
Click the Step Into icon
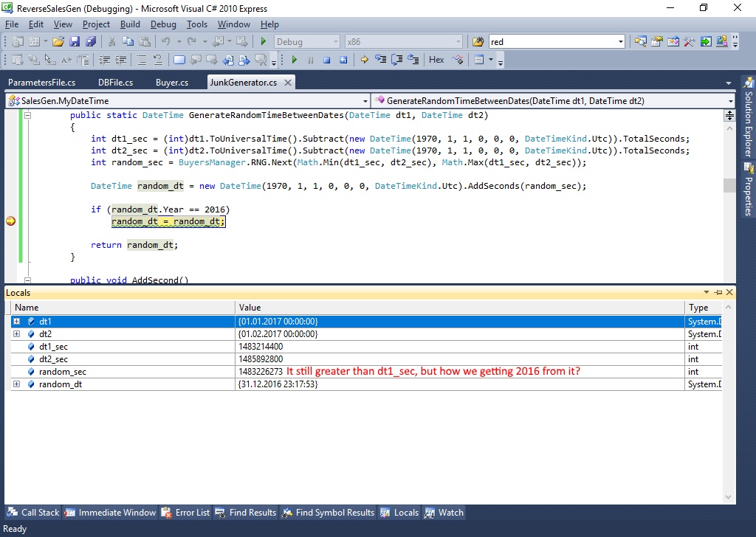[381, 59]
